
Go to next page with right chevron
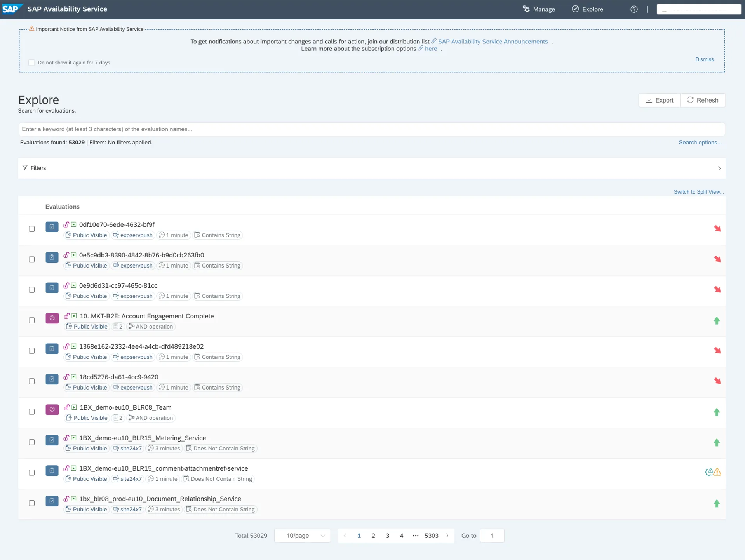(x=447, y=536)
